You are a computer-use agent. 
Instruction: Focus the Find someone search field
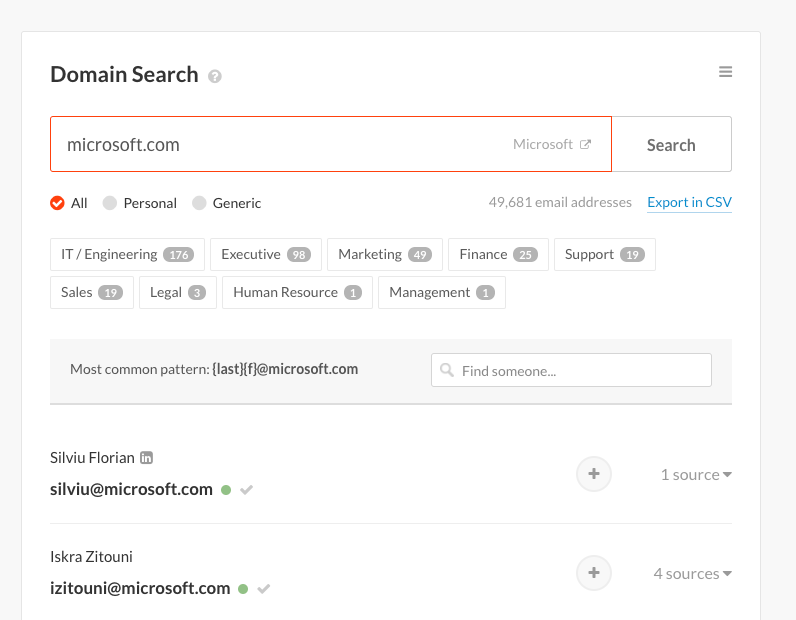tap(571, 370)
